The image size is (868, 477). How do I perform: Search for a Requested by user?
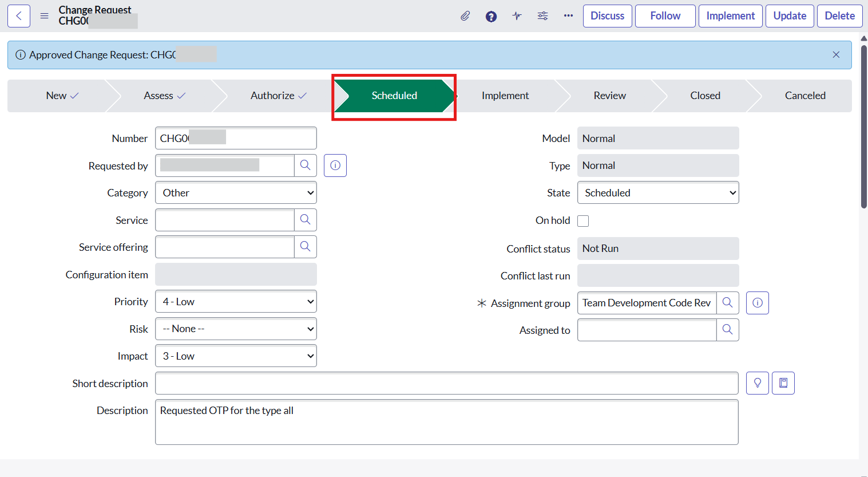coord(306,165)
